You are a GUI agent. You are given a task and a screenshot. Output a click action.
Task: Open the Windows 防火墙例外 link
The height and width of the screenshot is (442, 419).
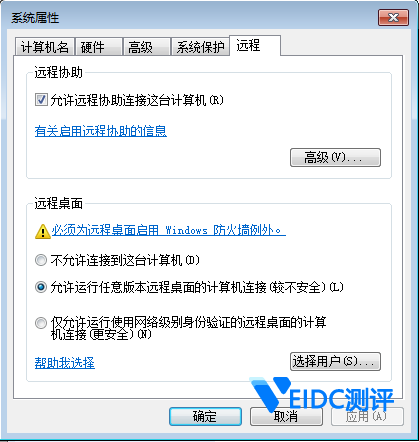[x=169, y=230]
